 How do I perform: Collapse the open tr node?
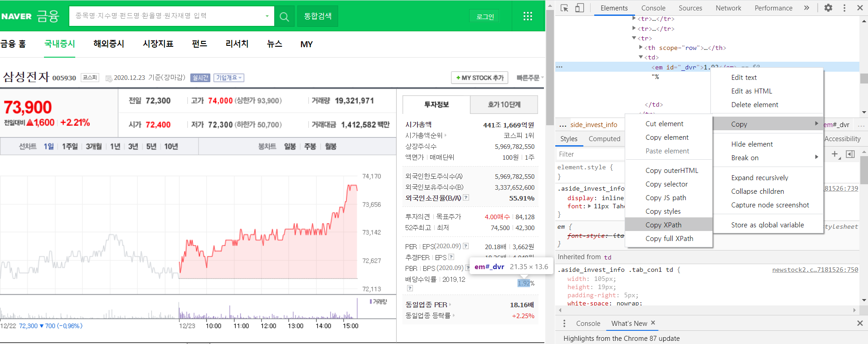634,38
